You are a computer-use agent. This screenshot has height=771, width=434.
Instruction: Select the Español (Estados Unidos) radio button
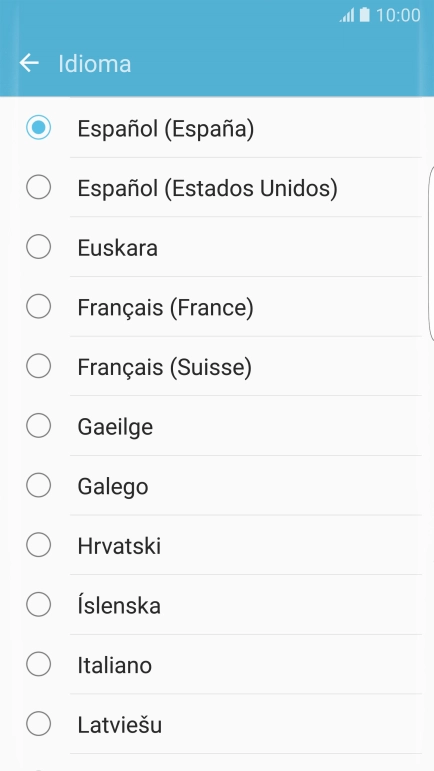point(38,187)
